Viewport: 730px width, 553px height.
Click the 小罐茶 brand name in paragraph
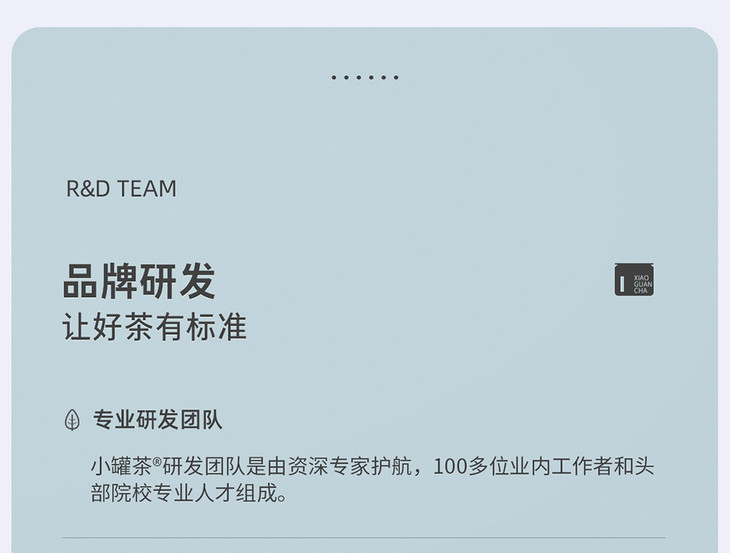point(121,466)
